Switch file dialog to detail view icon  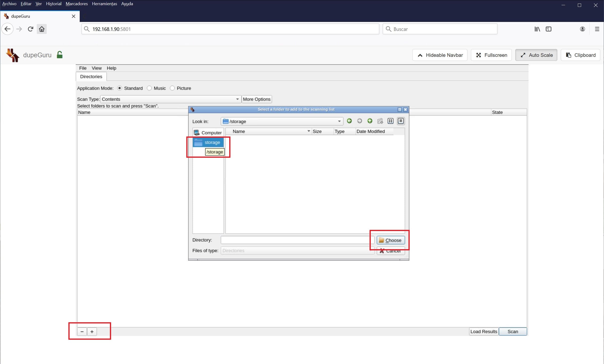coord(401,121)
